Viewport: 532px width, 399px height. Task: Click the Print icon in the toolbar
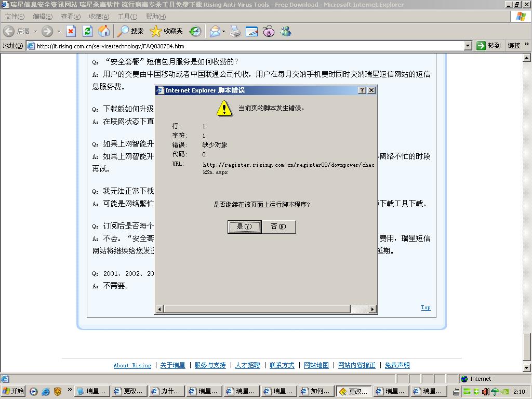tap(235, 31)
